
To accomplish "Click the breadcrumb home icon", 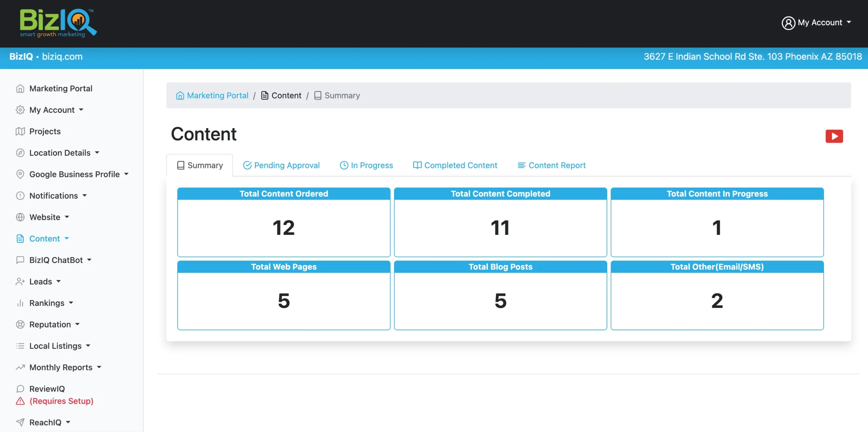I will tap(180, 95).
